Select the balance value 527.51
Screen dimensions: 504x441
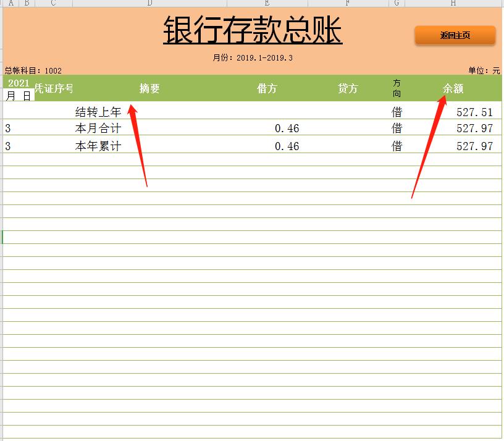click(476, 111)
